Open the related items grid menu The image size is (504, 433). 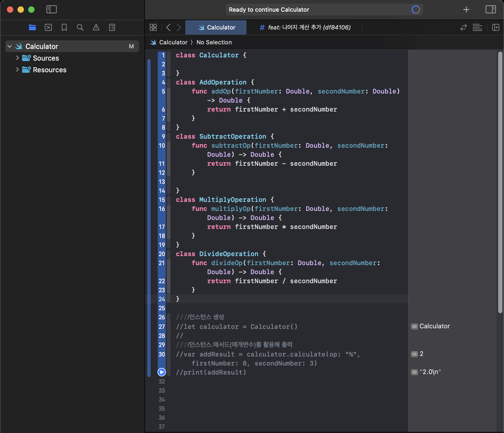pos(153,27)
